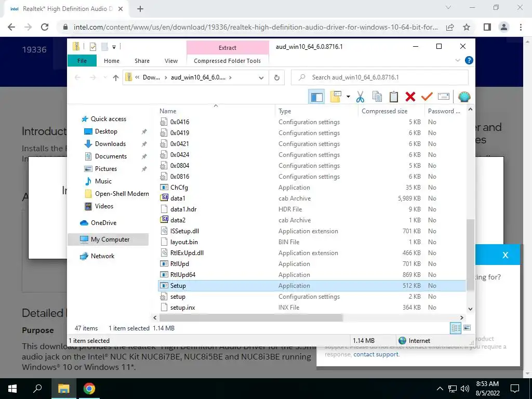This screenshot has height=399, width=532.
Task: Click the taskbar Search magnifier icon
Action: [37, 389]
